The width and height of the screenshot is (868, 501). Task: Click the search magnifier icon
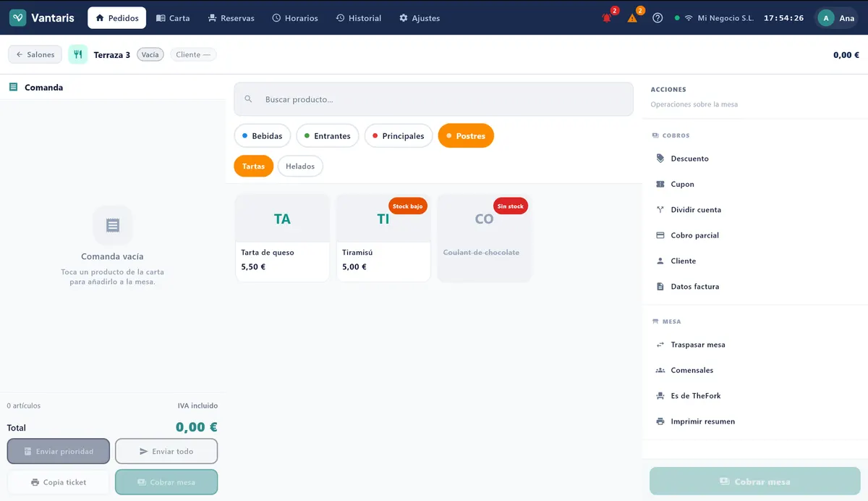[x=248, y=99]
